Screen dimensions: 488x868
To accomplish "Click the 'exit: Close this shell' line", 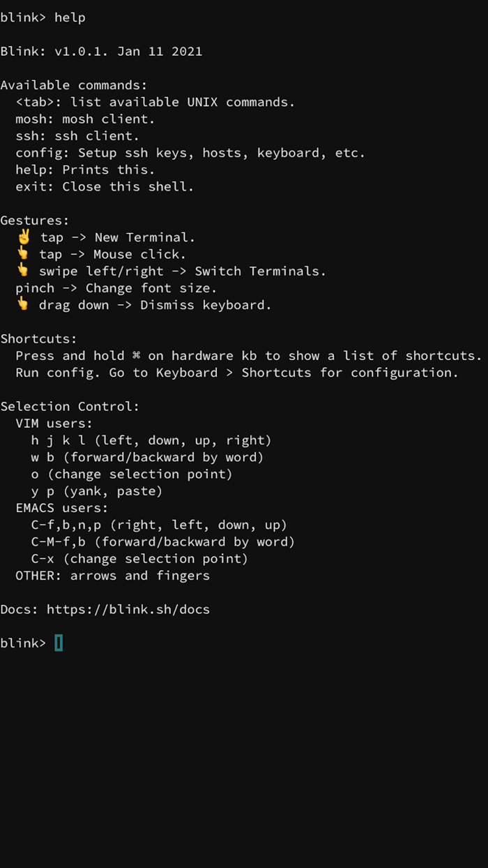I will [x=105, y=186].
